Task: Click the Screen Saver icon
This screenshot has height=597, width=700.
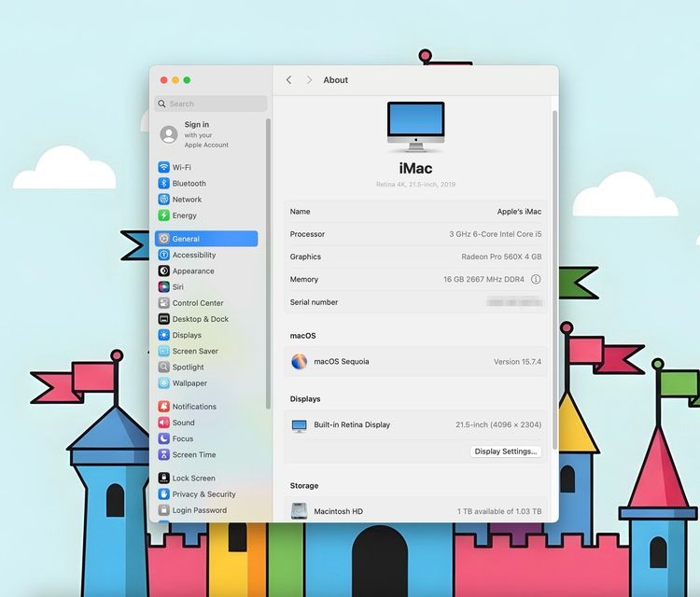Action: pyautogui.click(x=164, y=351)
